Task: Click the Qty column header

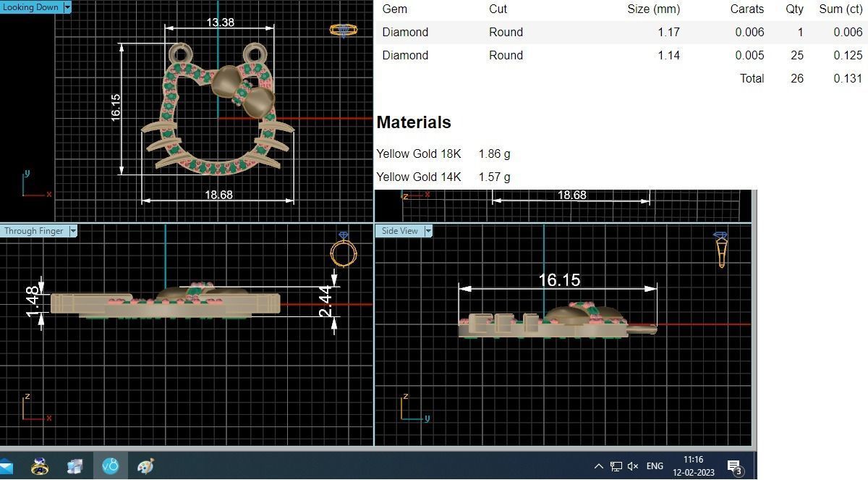Action: (795, 9)
